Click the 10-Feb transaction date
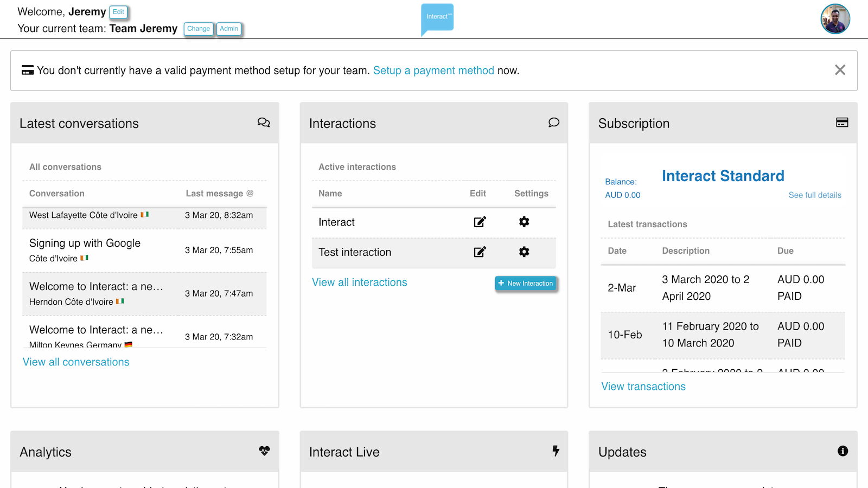The width and height of the screenshot is (868, 488). pyautogui.click(x=625, y=335)
